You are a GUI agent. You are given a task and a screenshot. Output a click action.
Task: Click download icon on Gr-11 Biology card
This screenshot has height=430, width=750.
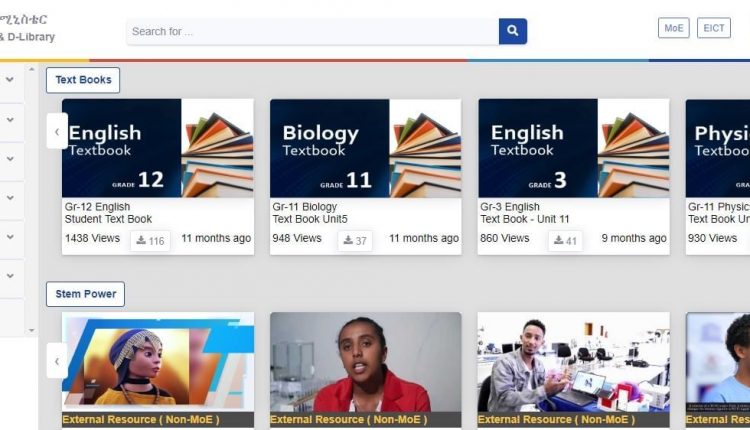[x=348, y=240]
